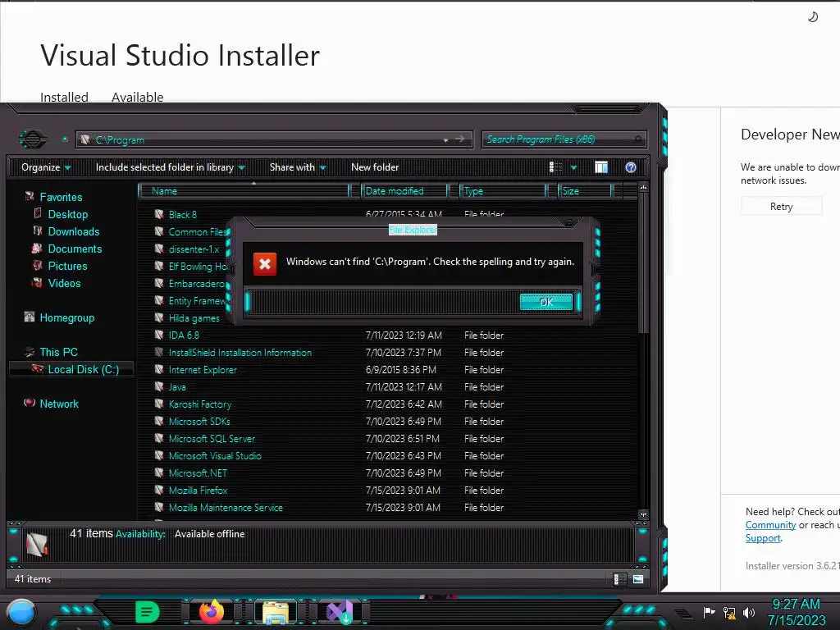Select the Java folder
Image resolution: width=840 pixels, height=630 pixels.
pos(177,387)
